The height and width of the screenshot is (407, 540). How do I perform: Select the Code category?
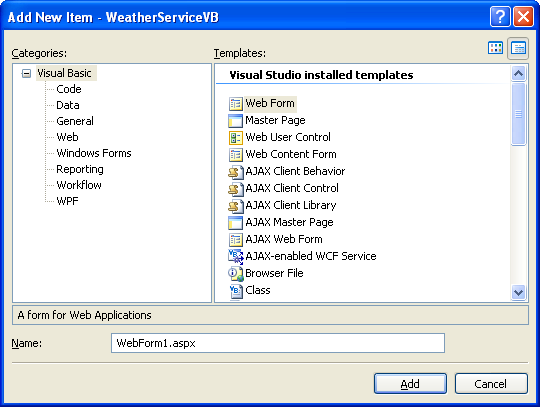click(x=69, y=89)
